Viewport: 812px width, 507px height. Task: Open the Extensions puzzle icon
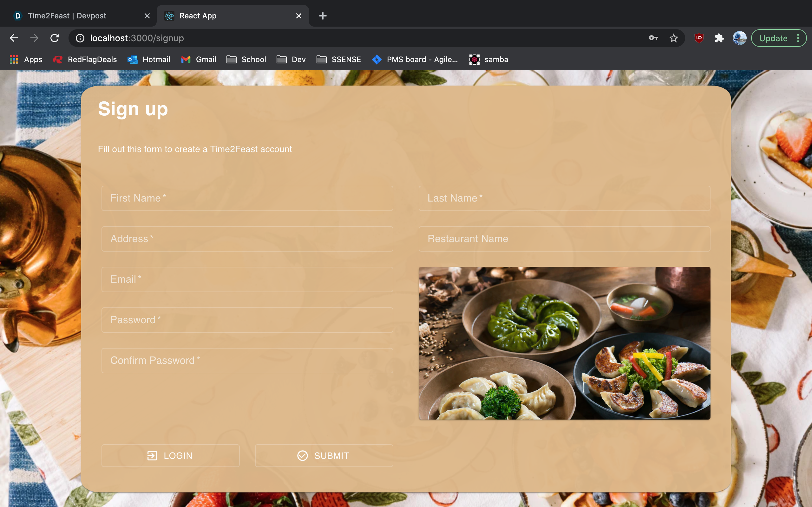719,38
